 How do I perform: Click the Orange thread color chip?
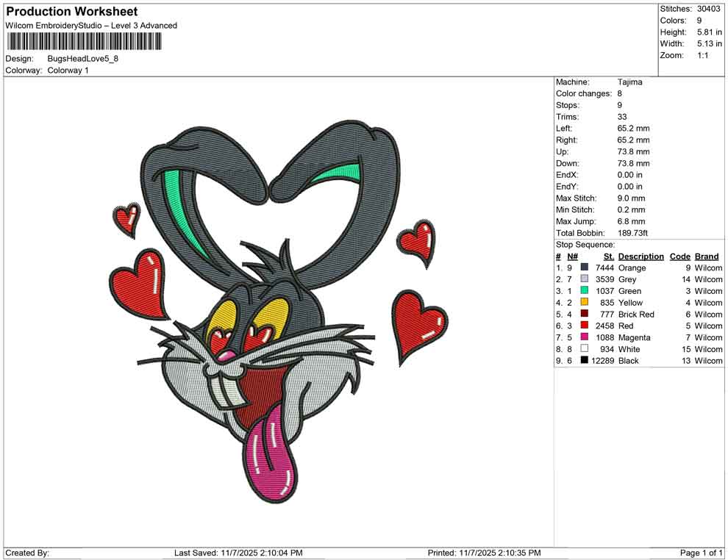pos(583,268)
